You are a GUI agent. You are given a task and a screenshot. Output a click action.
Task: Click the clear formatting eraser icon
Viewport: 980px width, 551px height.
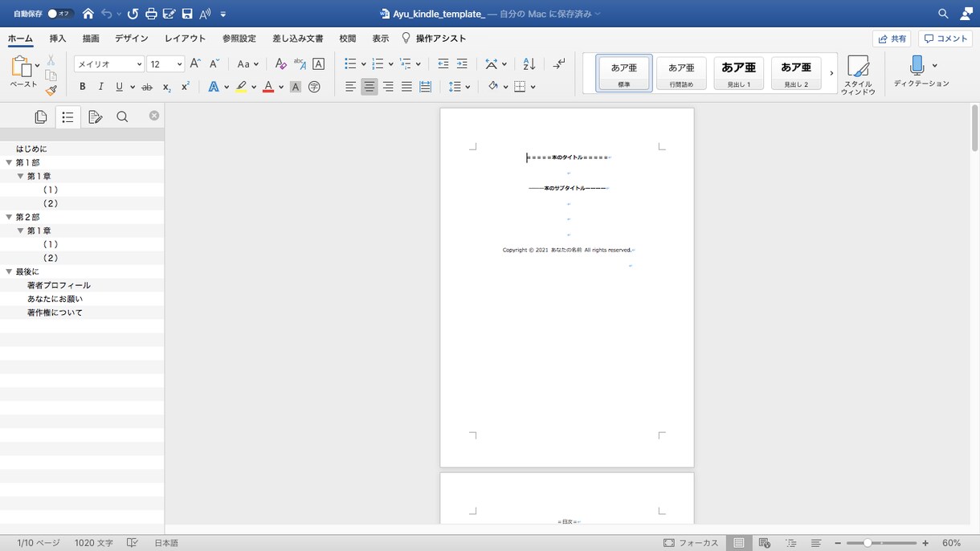[280, 64]
